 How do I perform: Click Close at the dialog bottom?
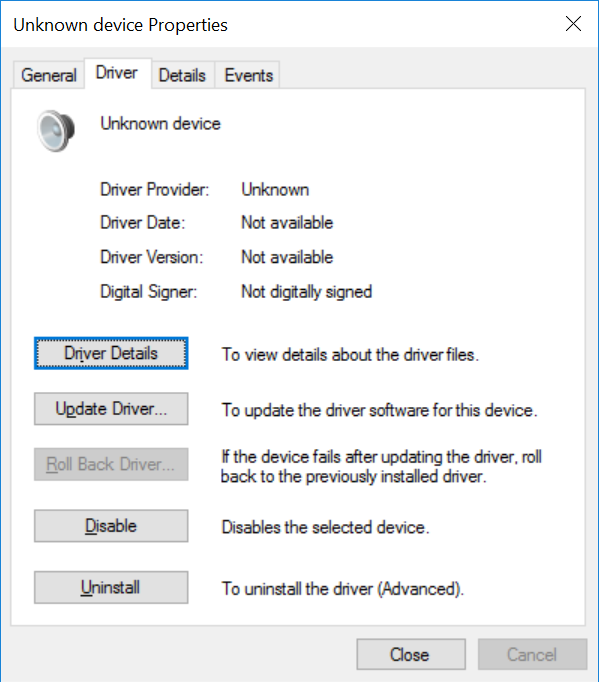pos(411,654)
